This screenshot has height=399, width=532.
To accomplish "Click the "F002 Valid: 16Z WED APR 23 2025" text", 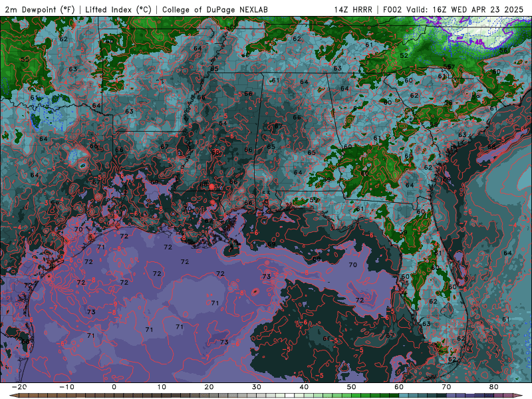I will (x=454, y=9).
